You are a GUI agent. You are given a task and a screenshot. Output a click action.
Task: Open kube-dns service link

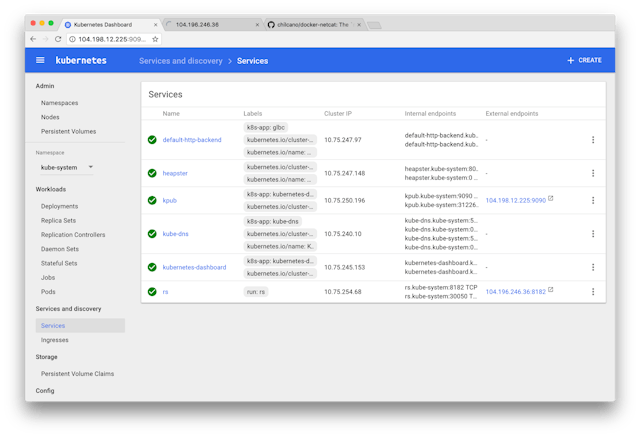pyautogui.click(x=176, y=234)
